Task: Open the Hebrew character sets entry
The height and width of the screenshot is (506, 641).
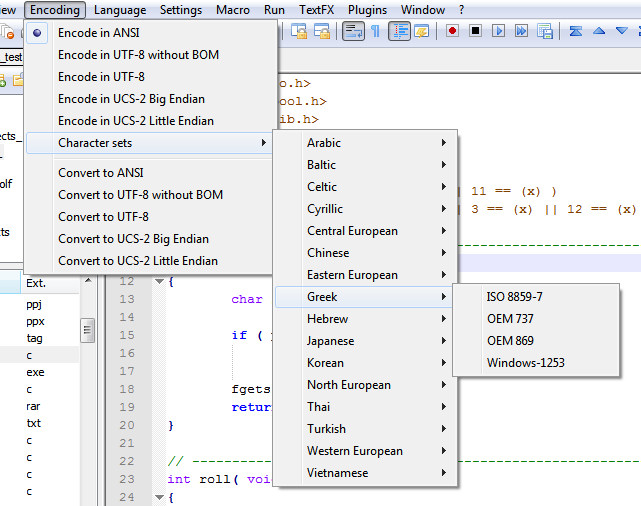Action: (x=365, y=319)
